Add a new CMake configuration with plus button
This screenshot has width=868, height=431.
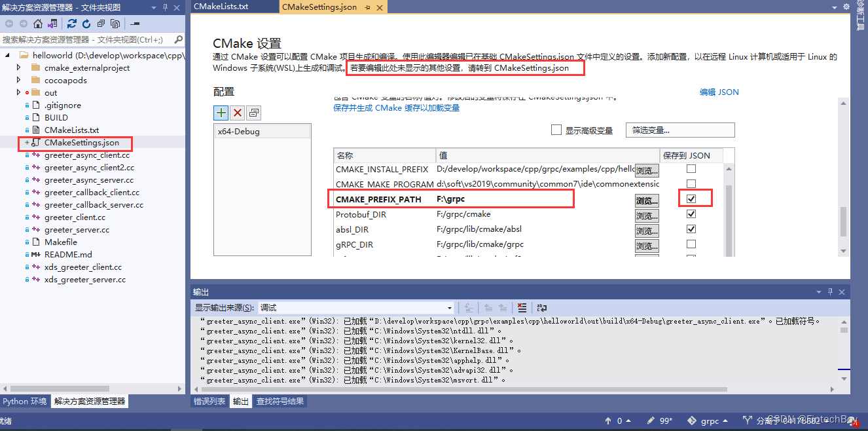tap(221, 113)
